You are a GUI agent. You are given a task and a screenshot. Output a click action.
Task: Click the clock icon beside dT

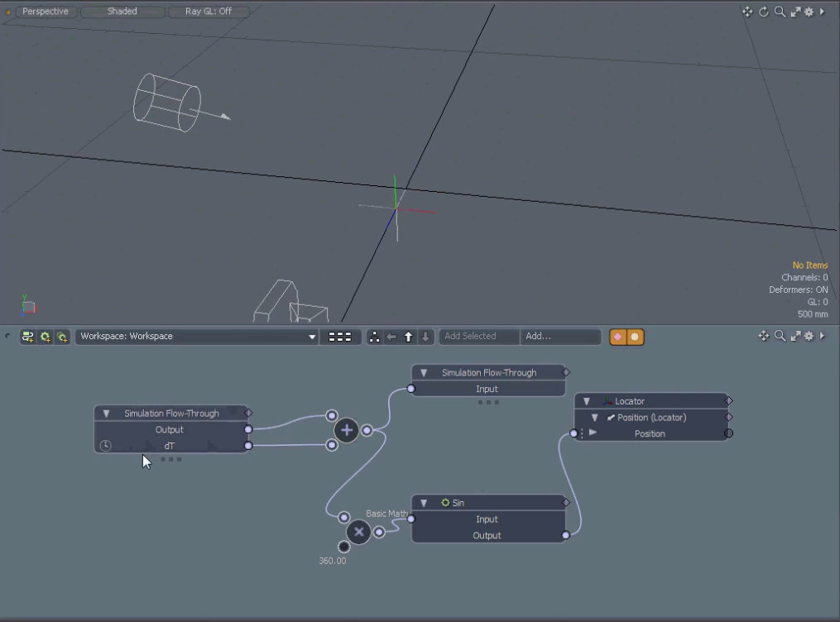tap(105, 446)
